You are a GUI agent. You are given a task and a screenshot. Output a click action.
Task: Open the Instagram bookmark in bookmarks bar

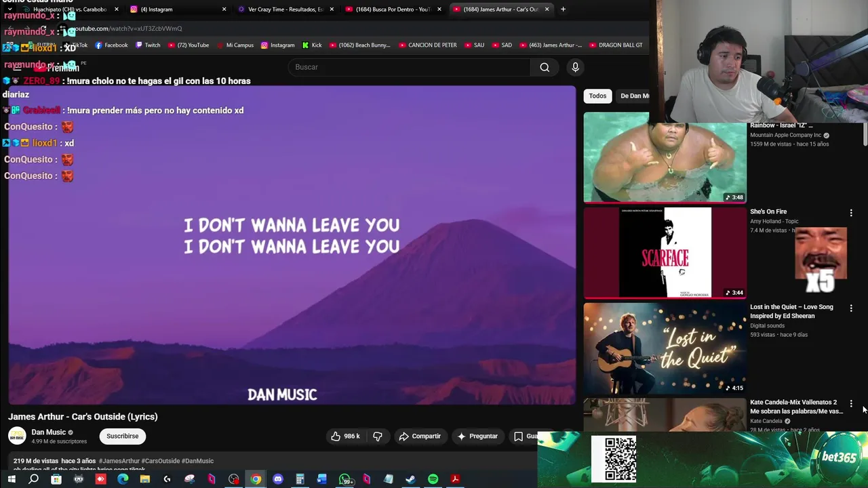click(278, 45)
